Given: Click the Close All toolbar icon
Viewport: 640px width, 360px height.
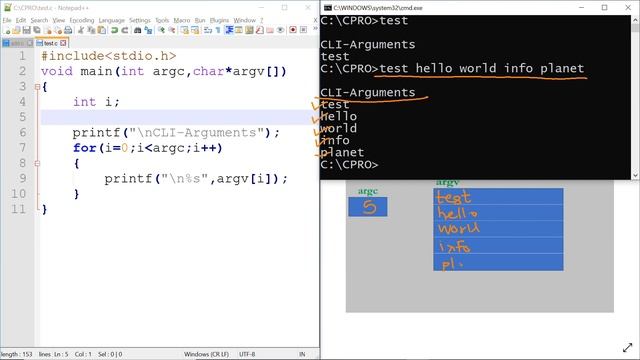Looking at the screenshot, I should (58, 30).
